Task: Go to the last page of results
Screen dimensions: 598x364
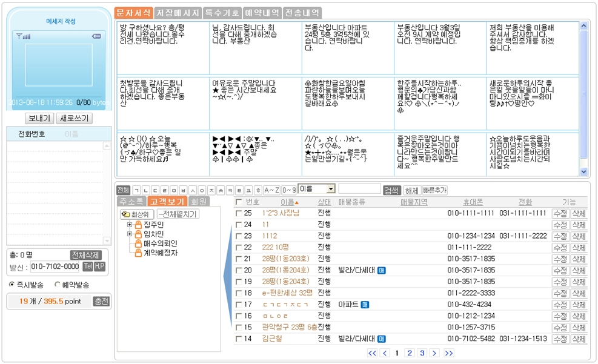Action: pyautogui.click(x=449, y=353)
